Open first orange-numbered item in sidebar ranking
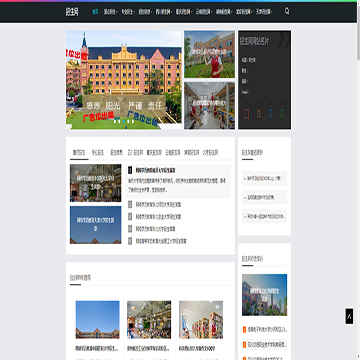The width and height of the screenshot is (360, 360). [265, 329]
